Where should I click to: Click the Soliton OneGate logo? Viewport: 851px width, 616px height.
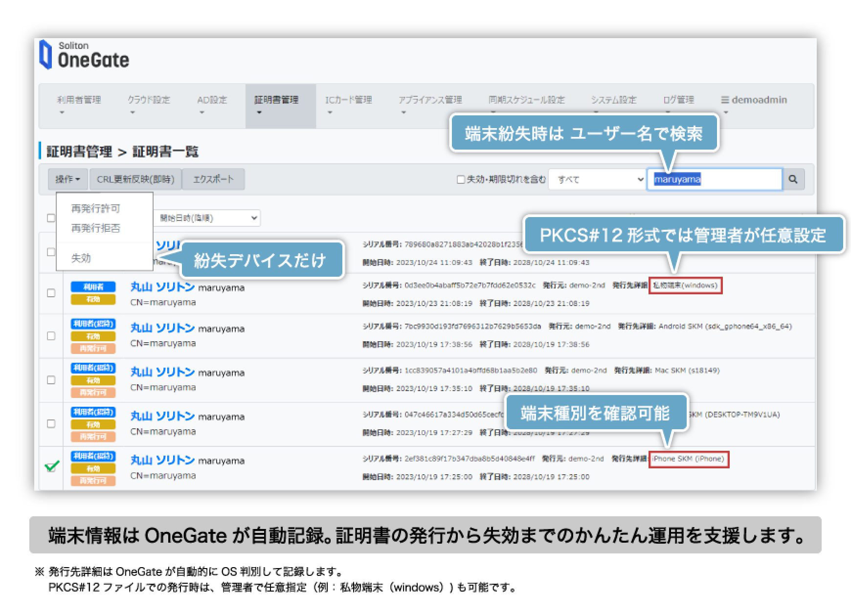pos(84,55)
